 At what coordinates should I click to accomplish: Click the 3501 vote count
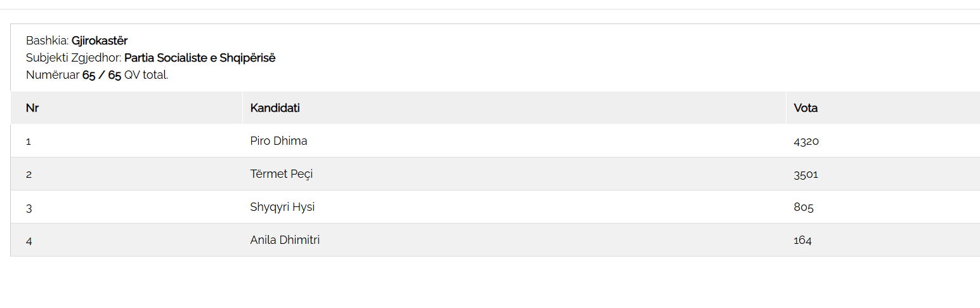click(x=806, y=174)
